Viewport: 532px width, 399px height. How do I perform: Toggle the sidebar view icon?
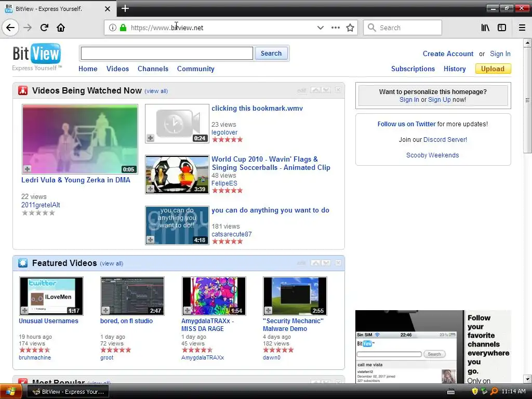(502, 28)
